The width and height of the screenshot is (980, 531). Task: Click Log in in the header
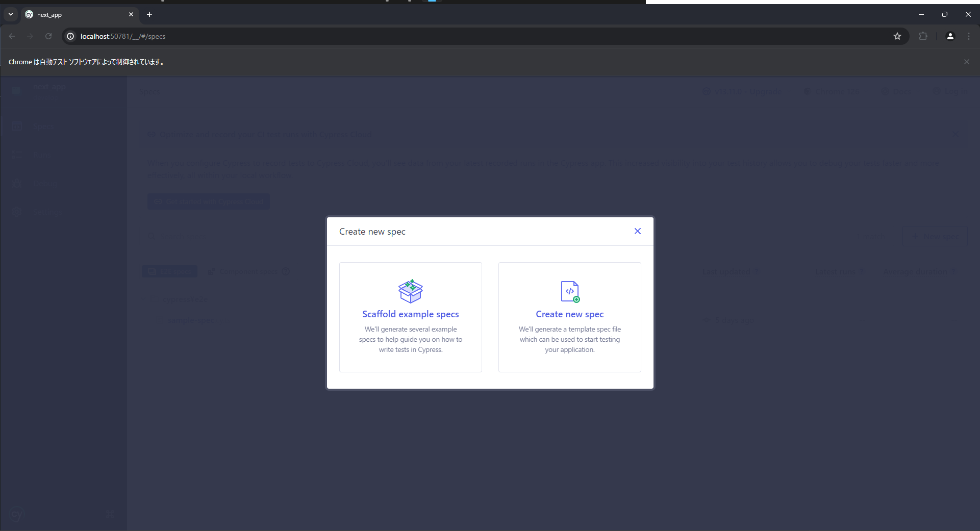point(950,91)
